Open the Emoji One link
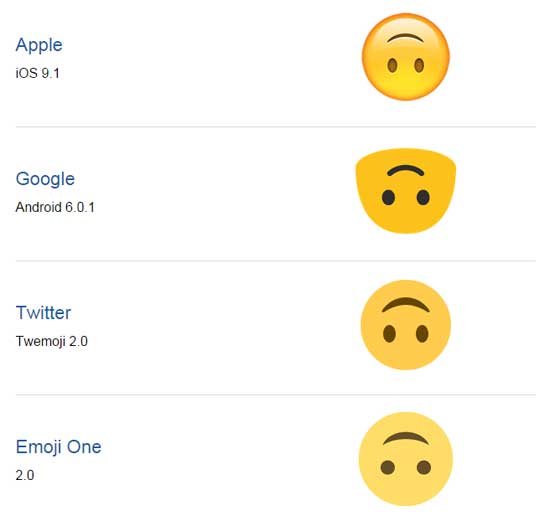550x521 pixels. (59, 447)
